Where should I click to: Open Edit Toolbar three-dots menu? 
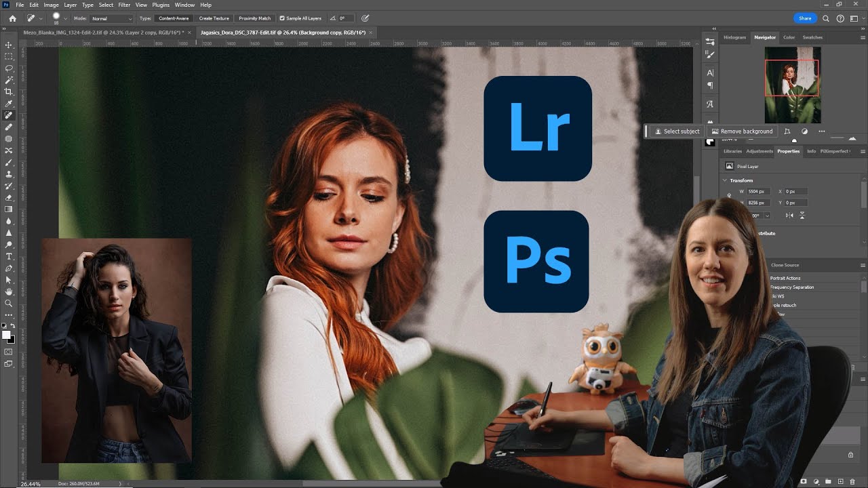9,315
